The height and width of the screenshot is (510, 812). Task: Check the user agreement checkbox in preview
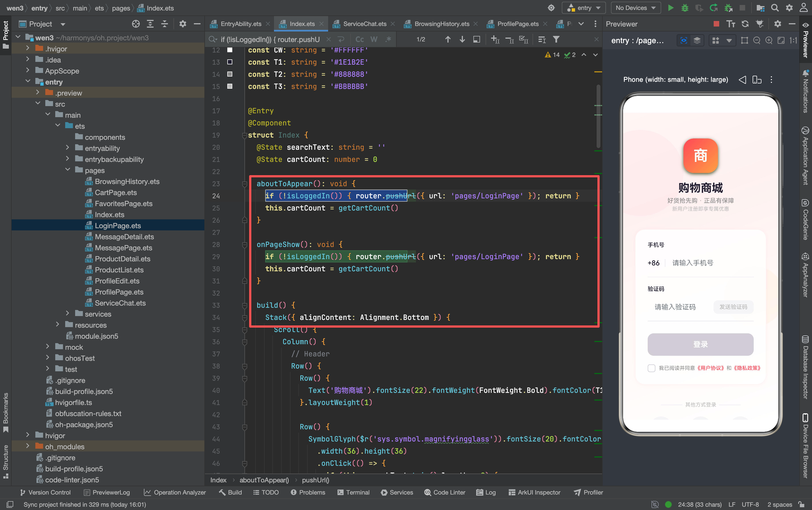click(x=651, y=368)
